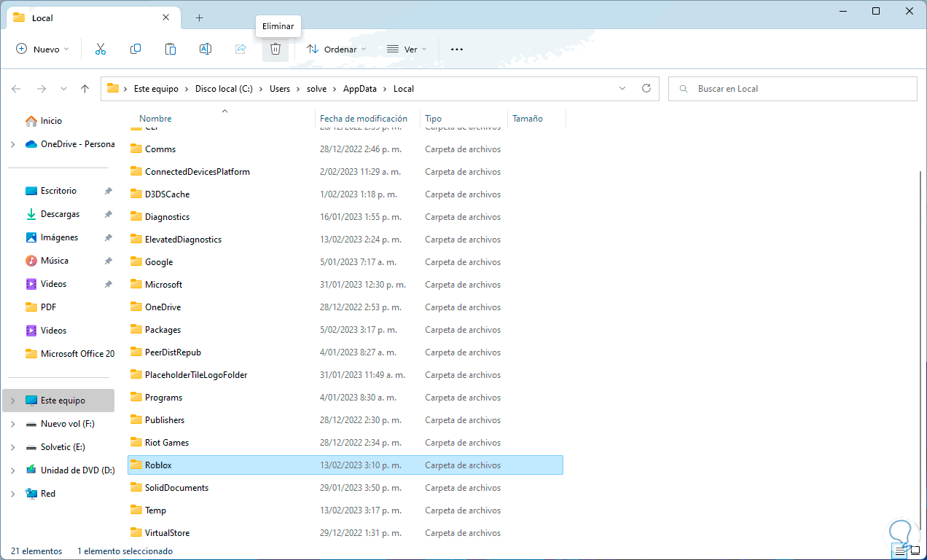The image size is (927, 560).
Task: Select Descargas in the navigation pane
Action: [60, 214]
